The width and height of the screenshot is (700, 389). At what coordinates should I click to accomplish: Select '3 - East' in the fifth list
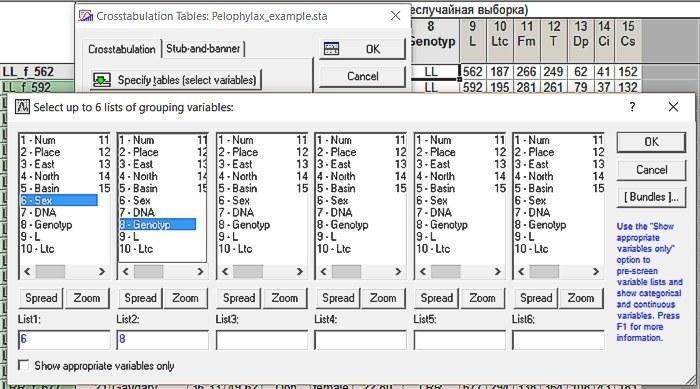pyautogui.click(x=433, y=164)
